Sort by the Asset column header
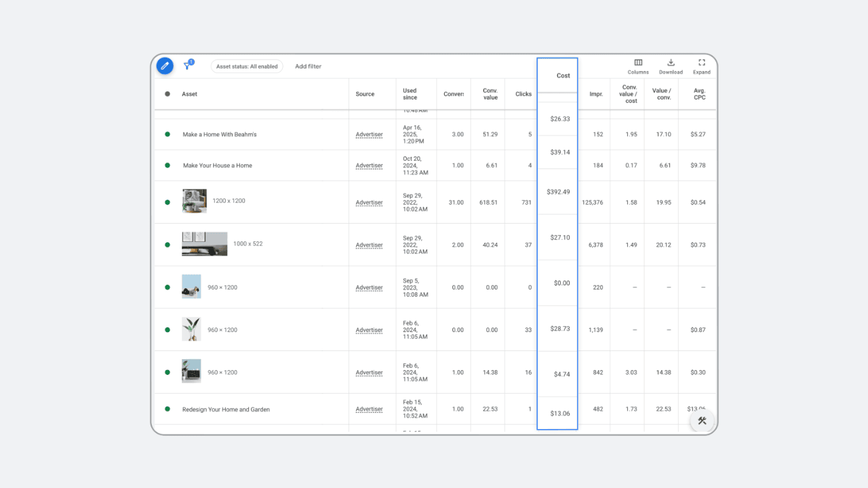The height and width of the screenshot is (488, 868). click(189, 94)
